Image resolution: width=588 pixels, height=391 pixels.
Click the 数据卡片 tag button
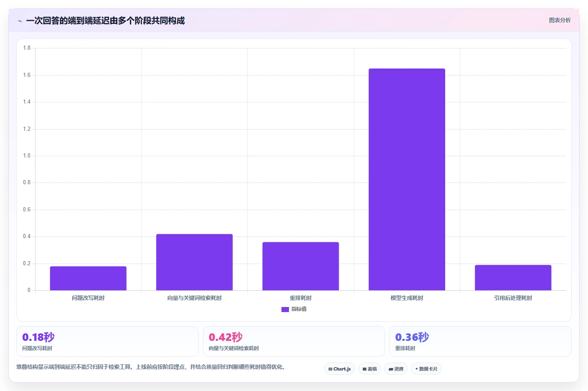point(426,369)
